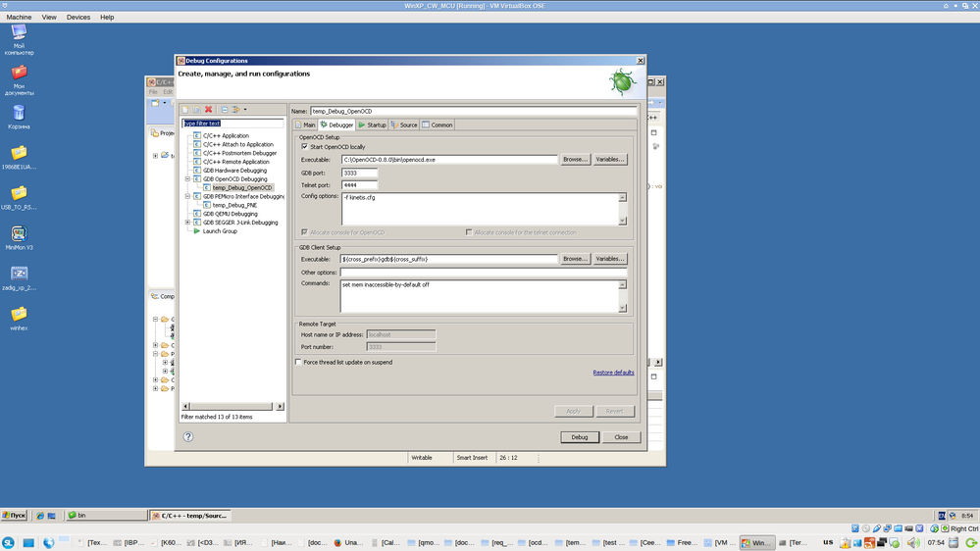Open the Recycle Bin desktop icon
The height and width of the screenshot is (551, 980).
(x=19, y=117)
